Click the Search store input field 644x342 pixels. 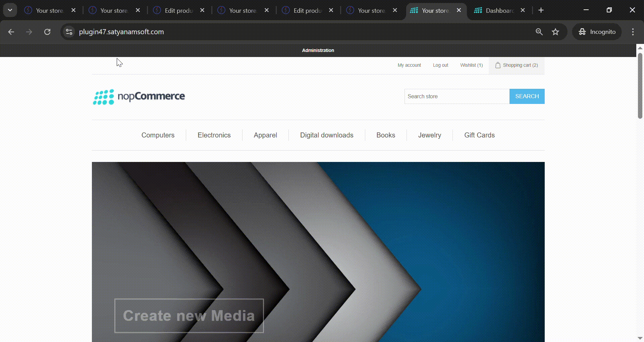457,97
